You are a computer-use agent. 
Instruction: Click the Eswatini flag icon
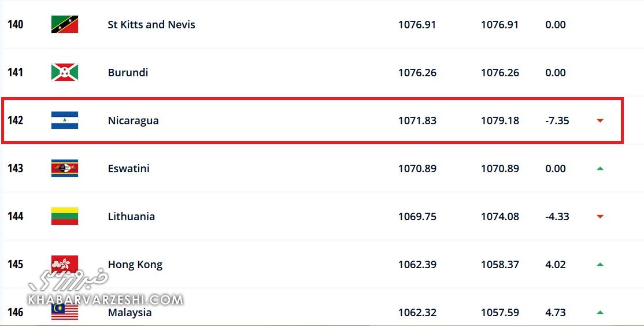coord(64,168)
